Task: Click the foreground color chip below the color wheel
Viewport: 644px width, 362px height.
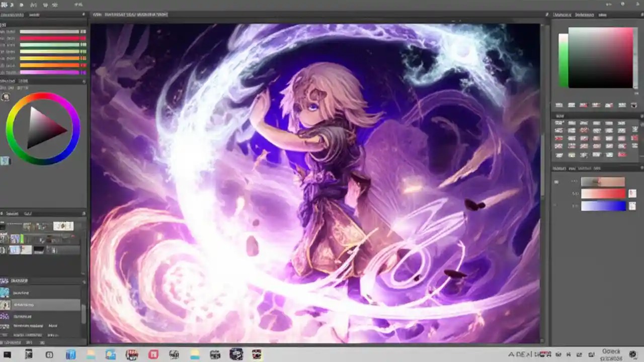Action: [x=6, y=160]
